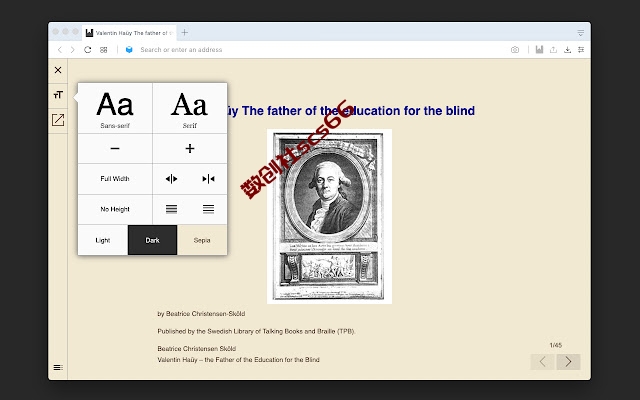Click the share icon in toolbar
Viewport: 640px width, 400px height.
(x=553, y=50)
